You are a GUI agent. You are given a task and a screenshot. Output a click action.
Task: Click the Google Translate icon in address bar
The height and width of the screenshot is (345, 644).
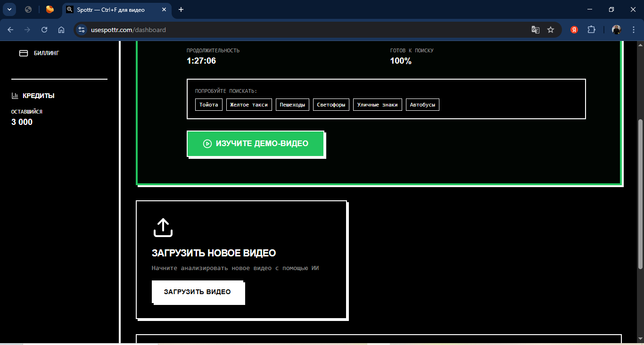click(x=535, y=30)
